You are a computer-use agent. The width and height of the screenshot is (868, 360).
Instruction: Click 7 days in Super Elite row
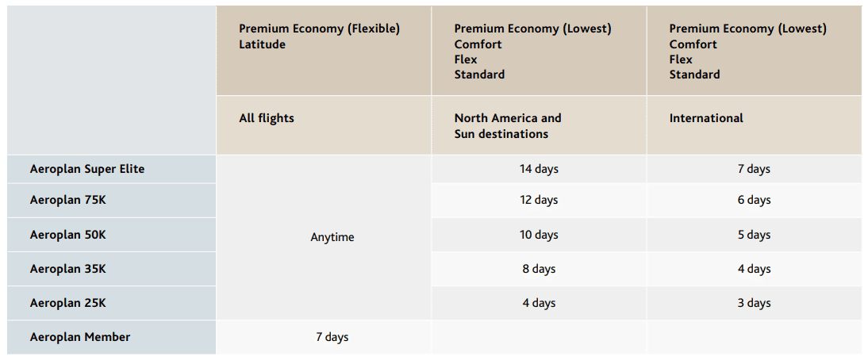[x=754, y=169]
